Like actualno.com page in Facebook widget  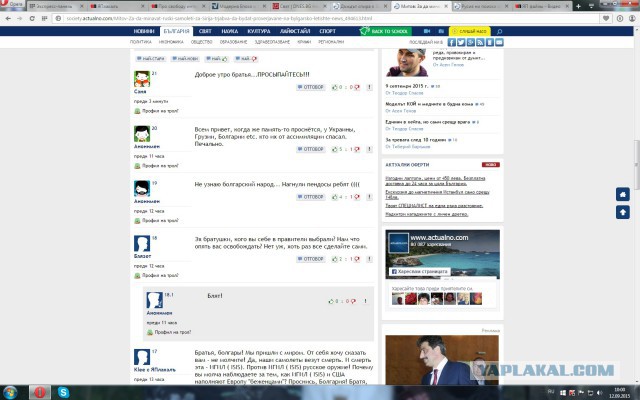click(x=419, y=271)
